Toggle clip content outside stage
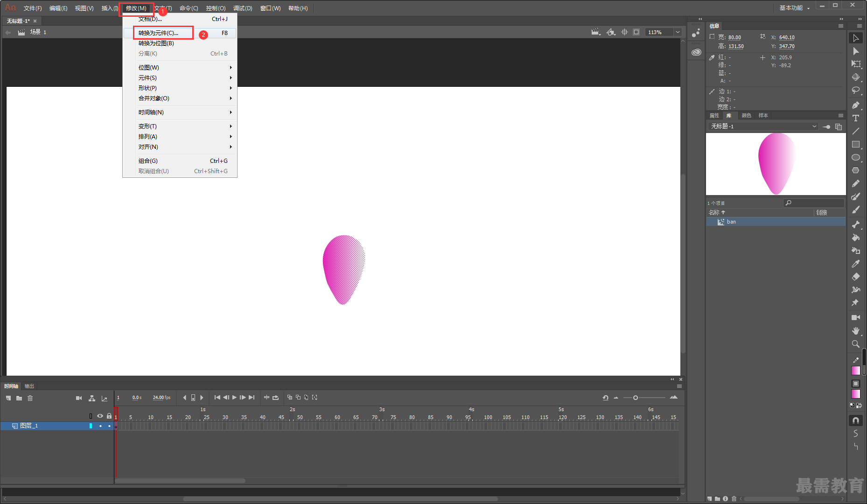Viewport: 867px width, 504px height. tap(636, 32)
